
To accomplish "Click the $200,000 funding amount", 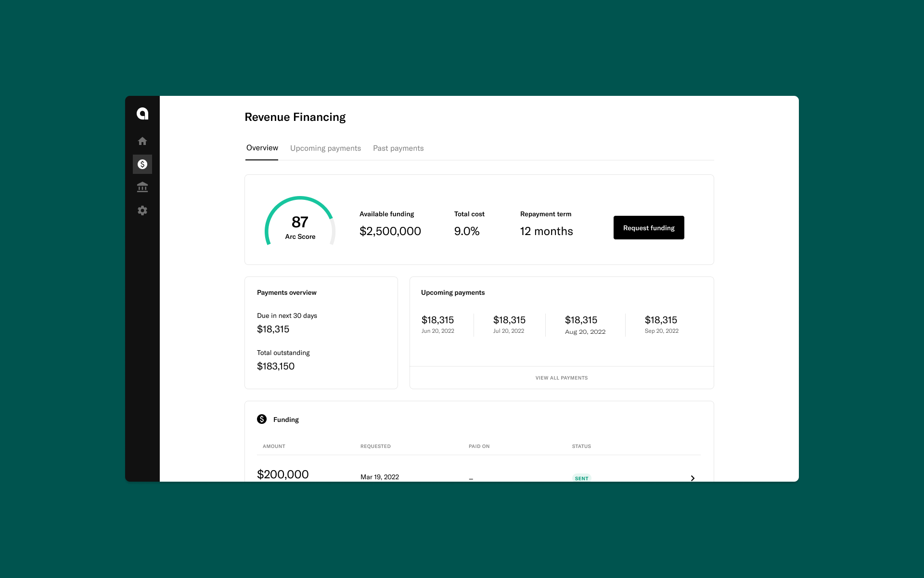I will 283,474.
